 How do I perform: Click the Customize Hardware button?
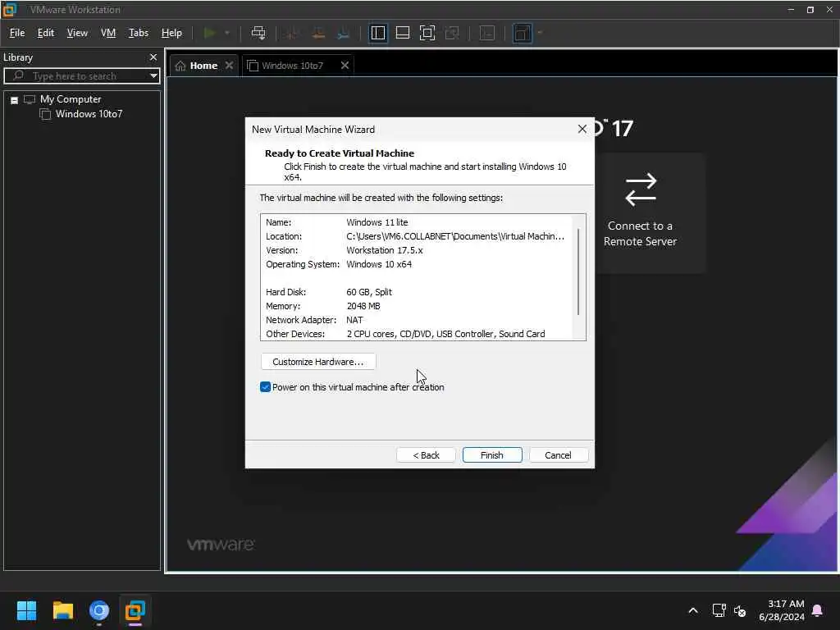point(318,362)
